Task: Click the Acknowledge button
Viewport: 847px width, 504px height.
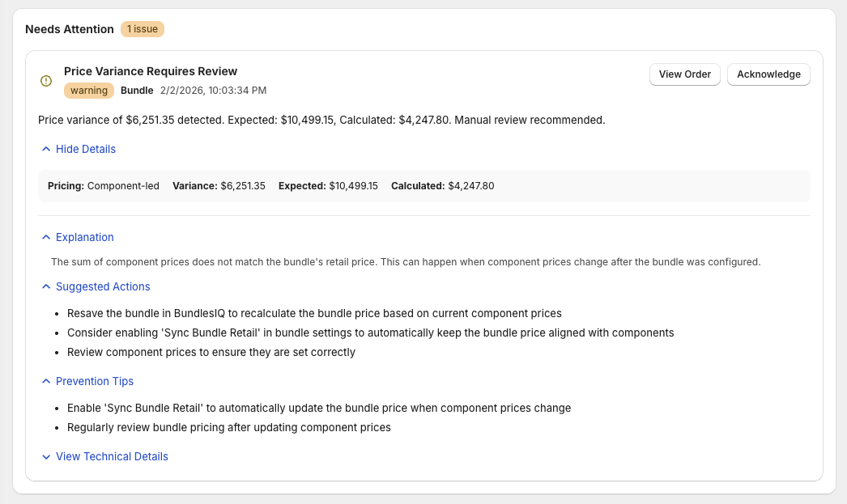Action: pyautogui.click(x=768, y=74)
